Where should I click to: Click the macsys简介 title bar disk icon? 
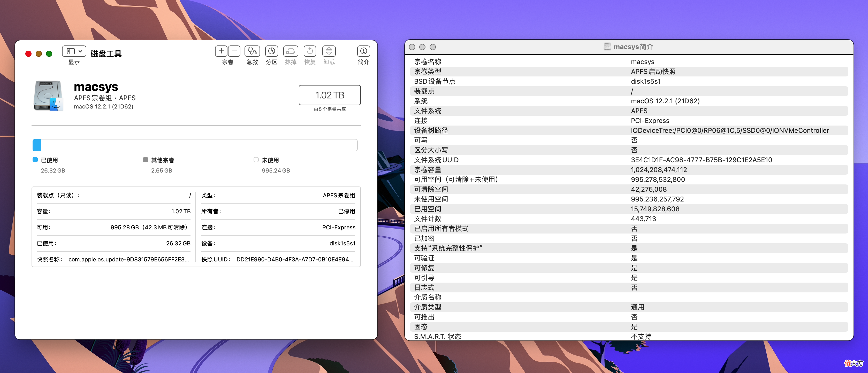[607, 47]
